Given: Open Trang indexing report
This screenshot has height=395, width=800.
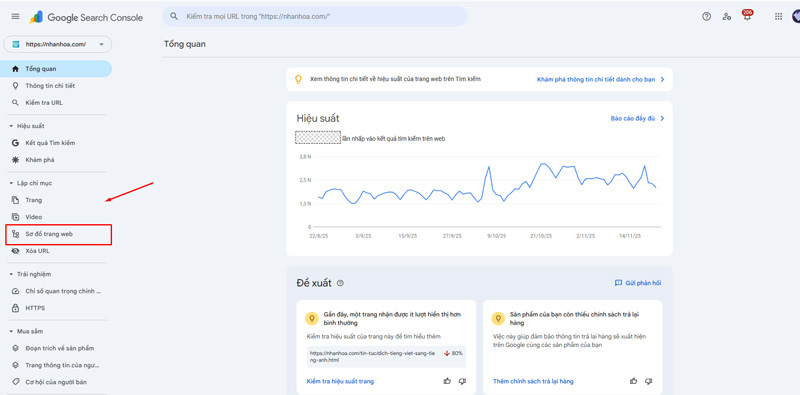Looking at the screenshot, I should coord(56,200).
